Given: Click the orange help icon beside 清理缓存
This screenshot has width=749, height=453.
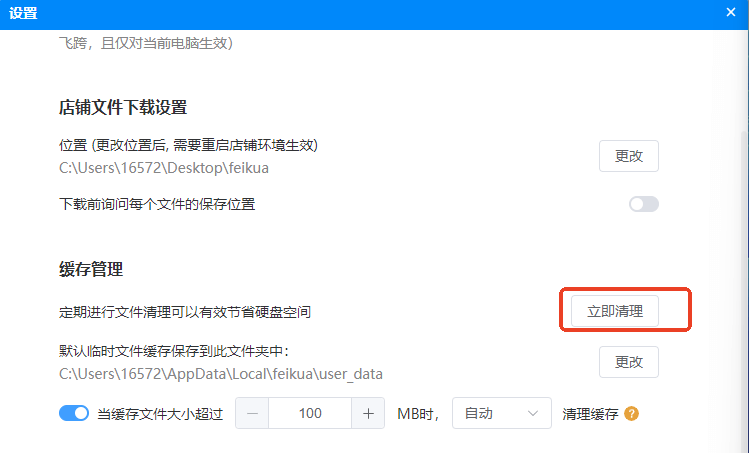Looking at the screenshot, I should [x=632, y=413].
